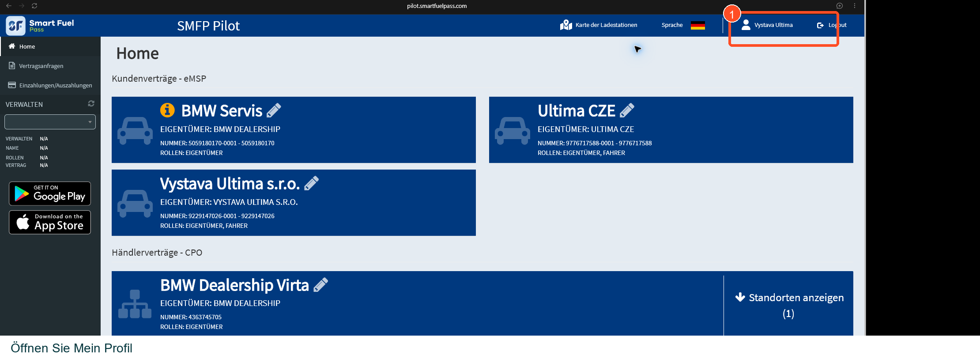
Task: Click the car icon on BMW Servis card
Action: point(135,131)
